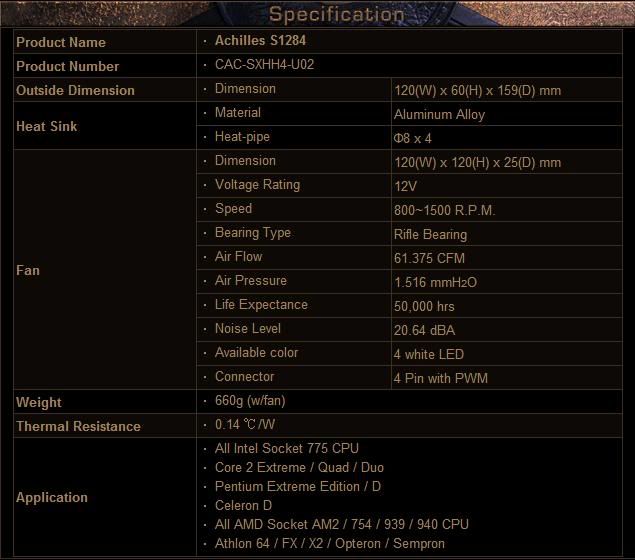Click the 4 Pin with PWM connector value
The height and width of the screenshot is (560, 635).
(441, 378)
